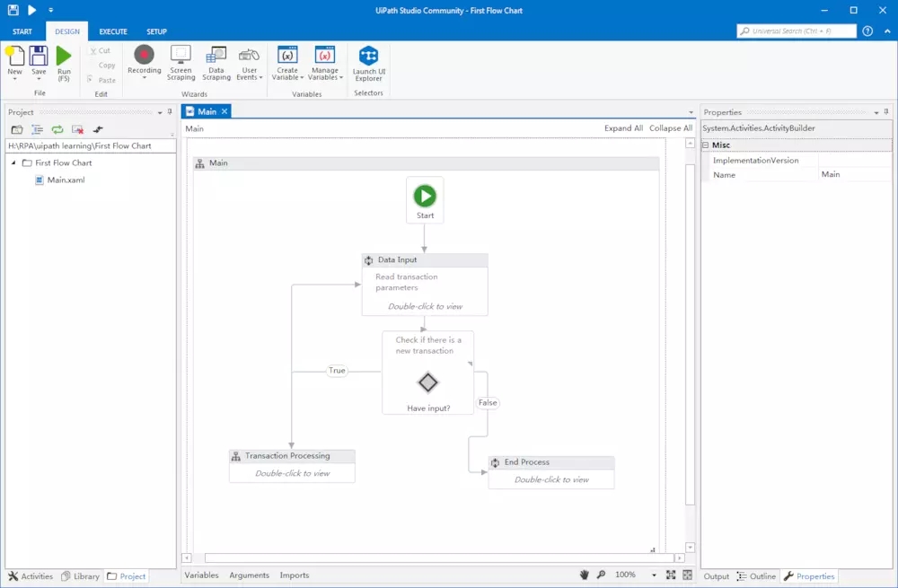The width and height of the screenshot is (898, 588).
Task: Click the False branch label
Action: 488,402
